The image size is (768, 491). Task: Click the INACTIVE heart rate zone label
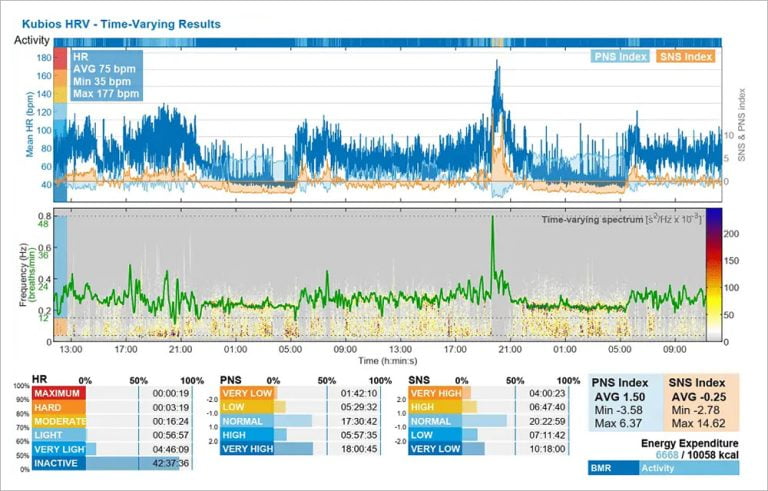click(x=59, y=463)
